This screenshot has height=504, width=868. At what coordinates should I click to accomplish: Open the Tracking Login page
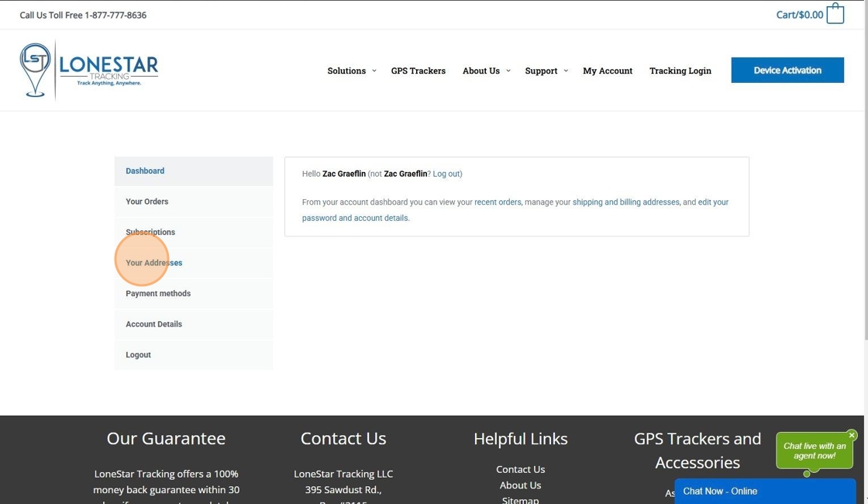(680, 71)
